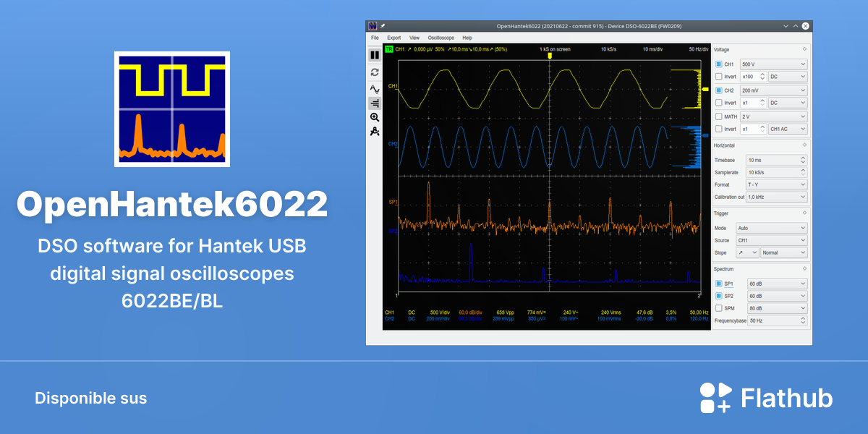868x434 pixels.
Task: Open the CH1 500 V gain dropdown
Action: [x=773, y=64]
